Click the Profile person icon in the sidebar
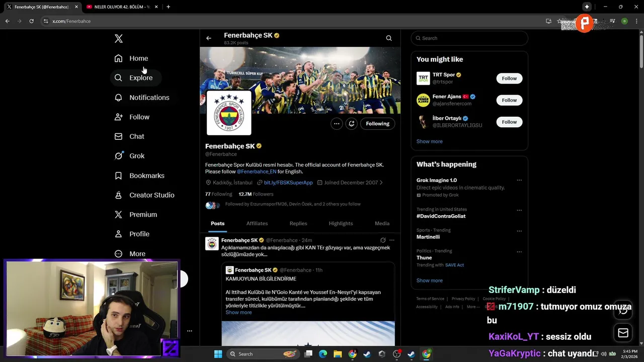This screenshot has width=644, height=362. (x=118, y=234)
